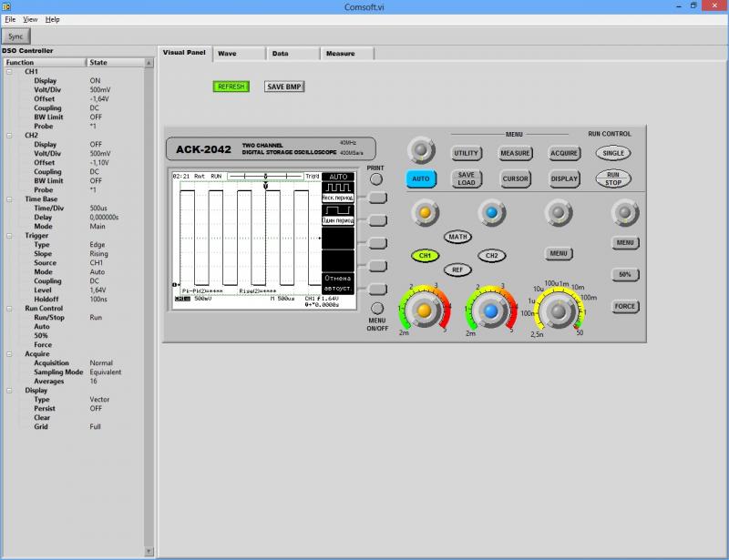Click the SAVE BMP button

point(284,87)
